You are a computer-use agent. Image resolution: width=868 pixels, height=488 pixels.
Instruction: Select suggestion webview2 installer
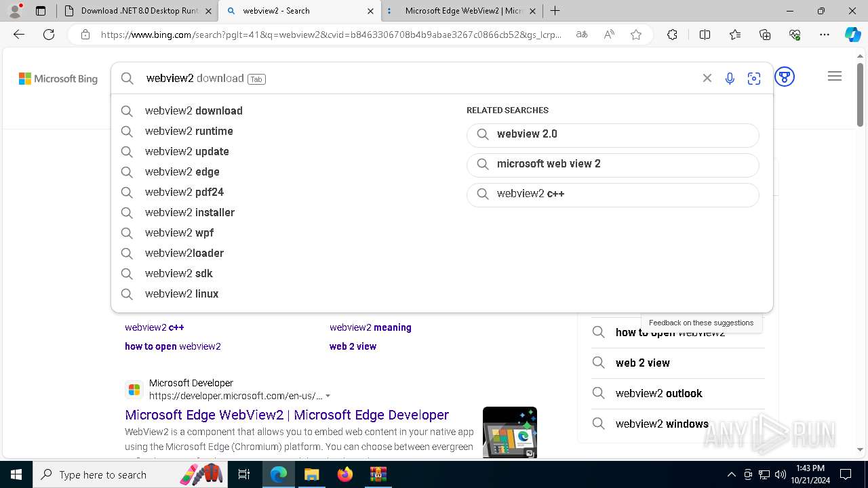tap(189, 212)
